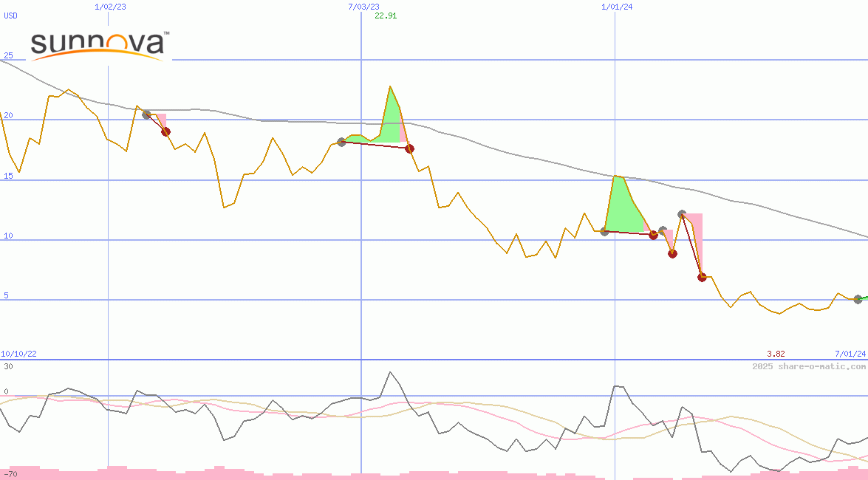Click the 1/01/24 date label
Viewport: 868px width, 480px height.
[x=617, y=6]
